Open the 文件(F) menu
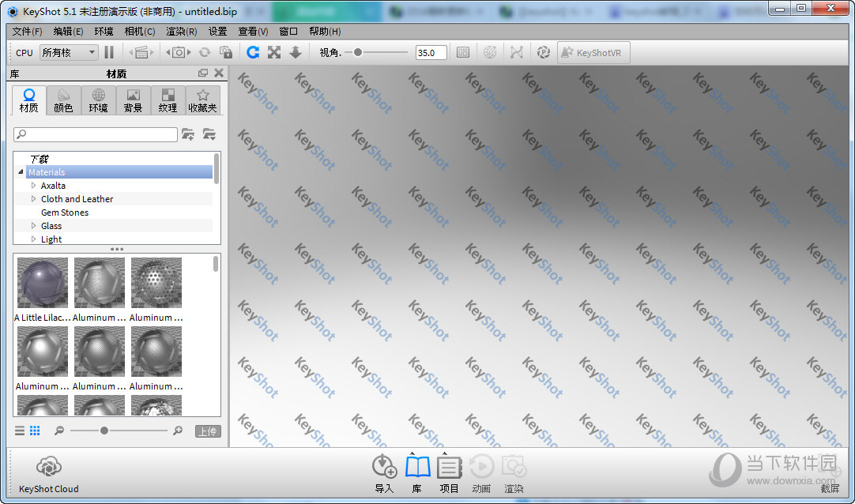Viewport: 855px width, 504px height. [x=28, y=31]
